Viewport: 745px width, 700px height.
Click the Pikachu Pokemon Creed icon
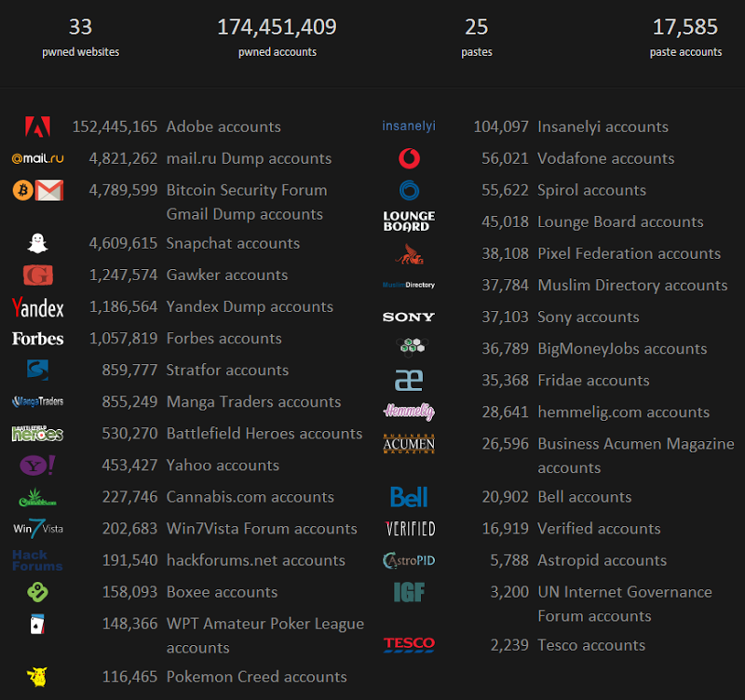37,677
